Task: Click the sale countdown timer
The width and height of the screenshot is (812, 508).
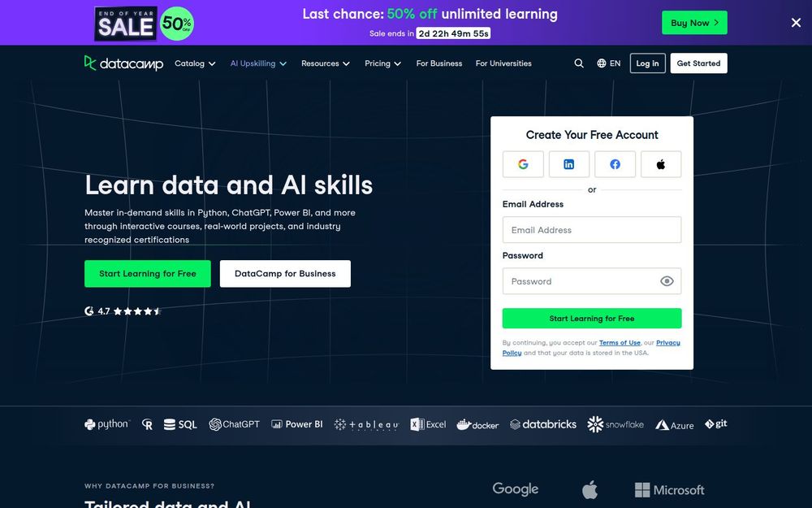Action: [454, 33]
